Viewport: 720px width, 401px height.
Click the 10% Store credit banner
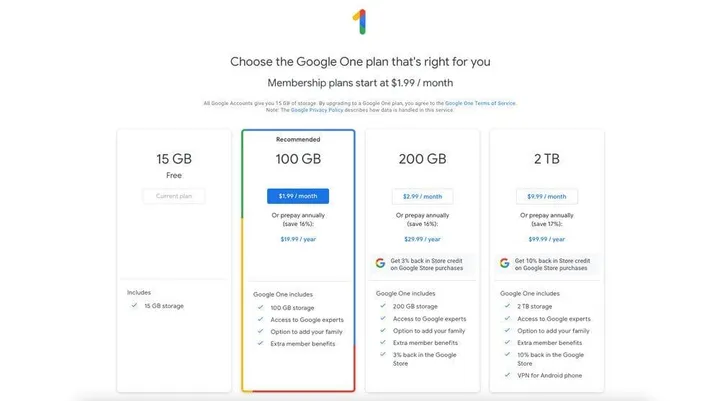coord(546,263)
